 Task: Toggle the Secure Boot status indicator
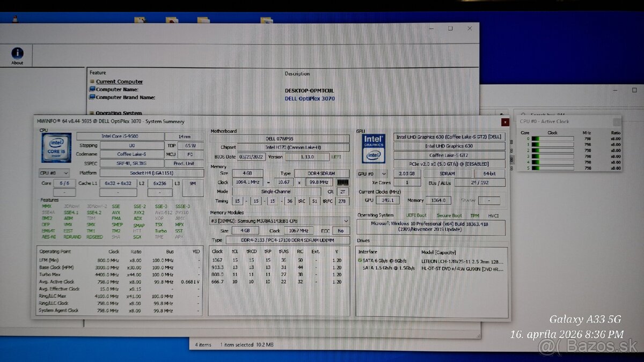[x=450, y=215]
